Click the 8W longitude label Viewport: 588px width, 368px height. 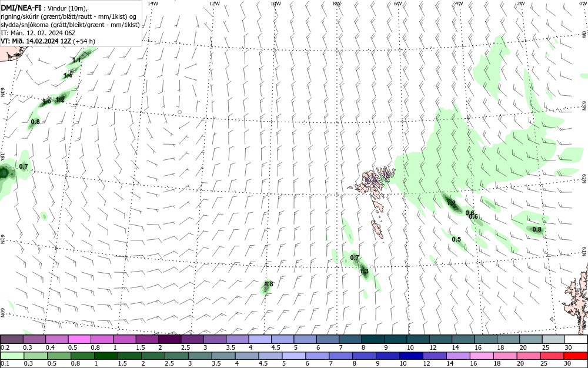coord(337,4)
